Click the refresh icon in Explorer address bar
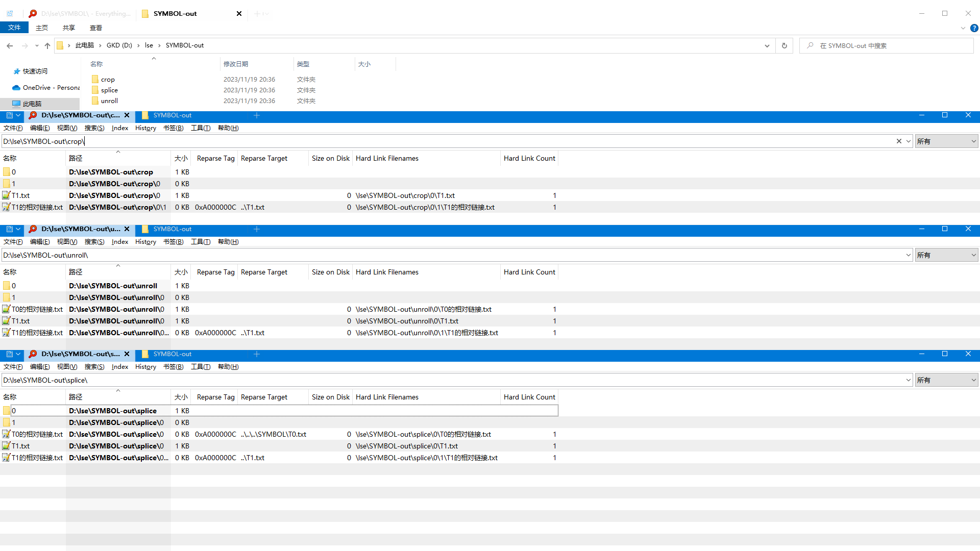The width and height of the screenshot is (980, 551). [784, 45]
